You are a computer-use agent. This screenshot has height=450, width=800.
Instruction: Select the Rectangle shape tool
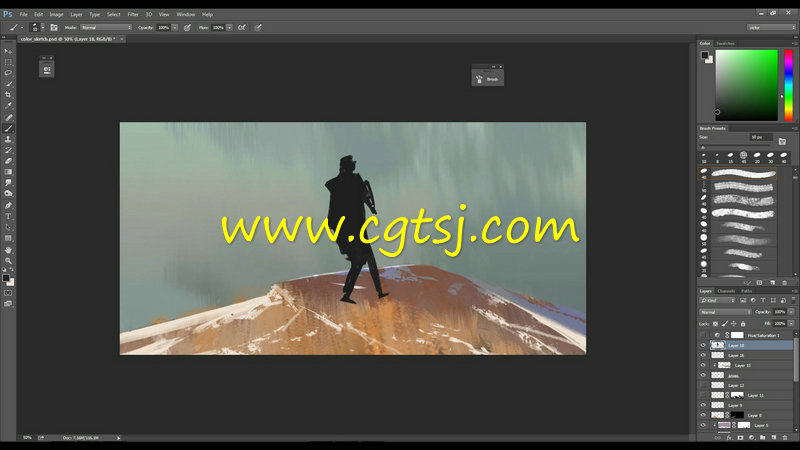click(x=8, y=239)
